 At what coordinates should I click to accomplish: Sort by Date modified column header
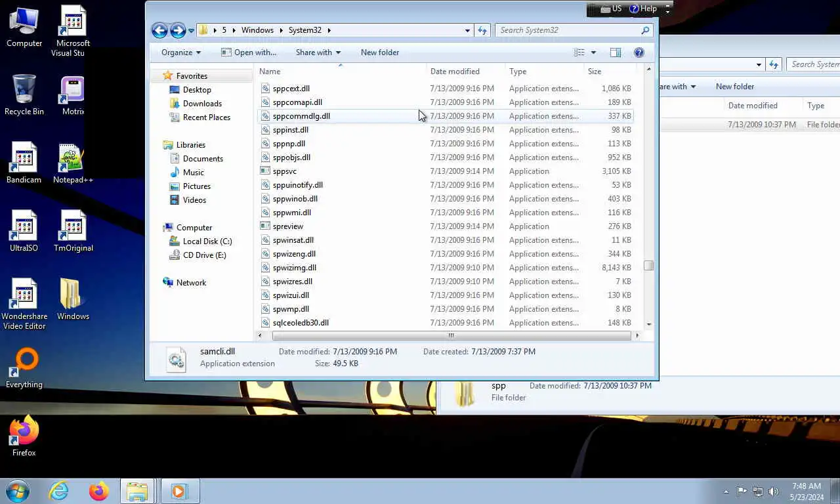(x=466, y=71)
